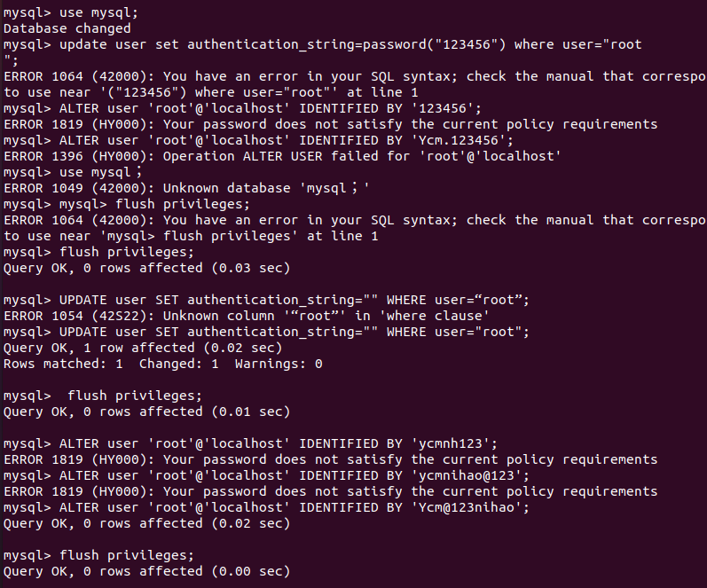
Task: Click final 'Query OK' line showing 0.00 sec
Action: click(146, 572)
